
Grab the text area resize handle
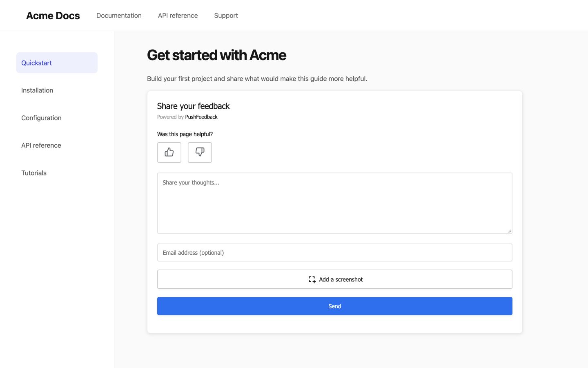[509, 231]
